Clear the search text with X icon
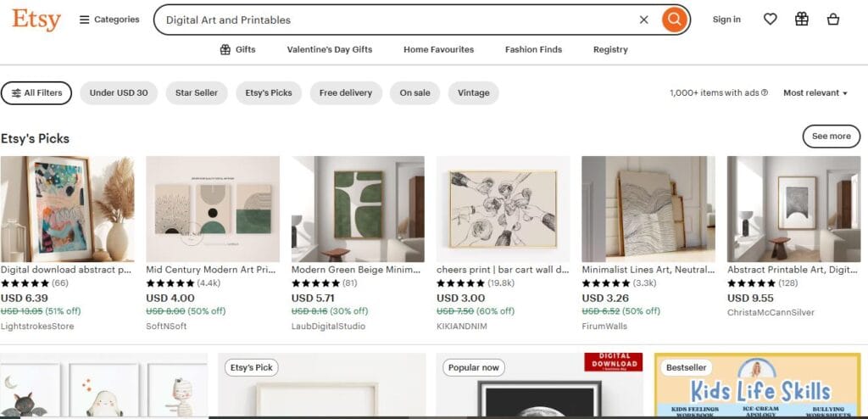The image size is (868, 419). point(643,20)
